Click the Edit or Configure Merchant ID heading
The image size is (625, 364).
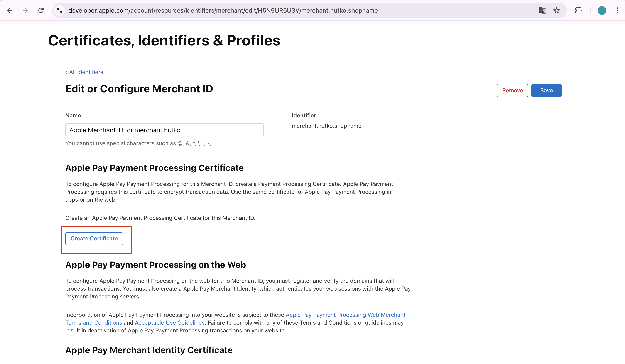click(x=139, y=89)
